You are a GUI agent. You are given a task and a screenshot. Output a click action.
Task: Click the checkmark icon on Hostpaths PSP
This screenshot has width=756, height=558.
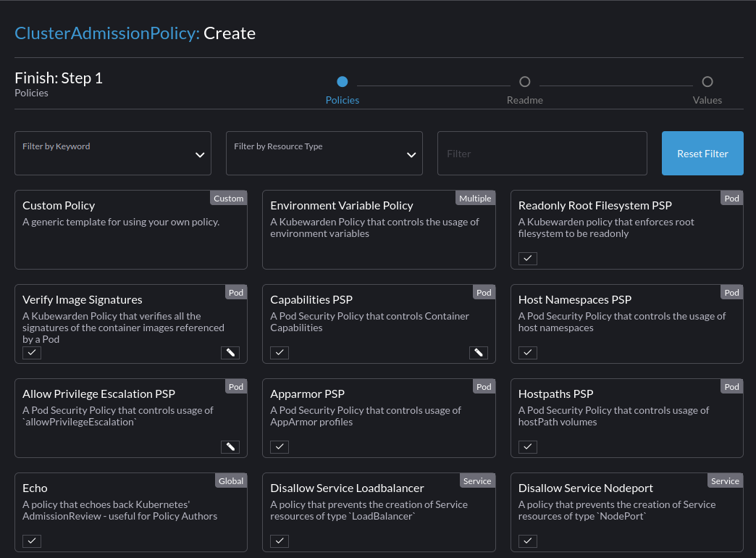pos(527,446)
